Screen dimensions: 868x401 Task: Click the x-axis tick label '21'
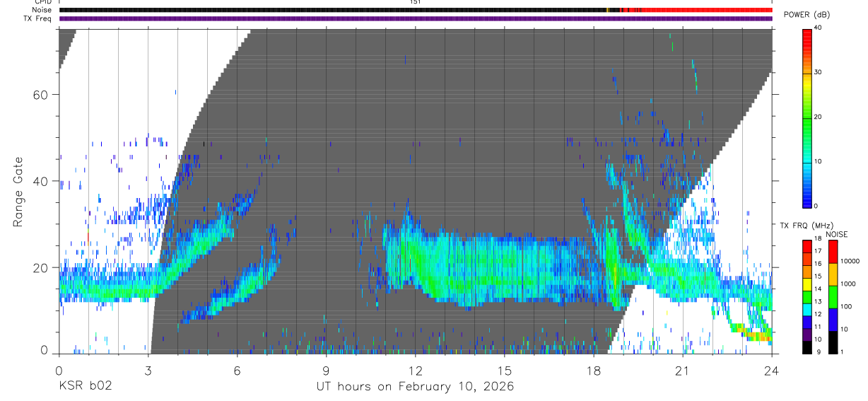click(x=682, y=371)
